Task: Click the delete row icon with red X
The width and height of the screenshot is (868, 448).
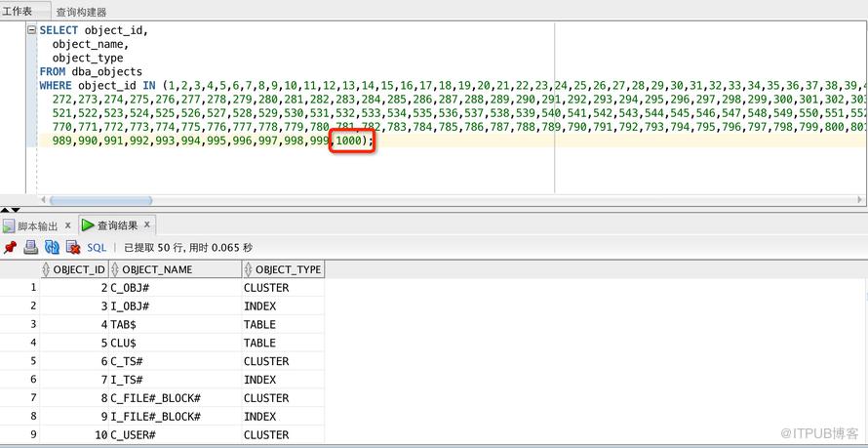Action: point(73,247)
